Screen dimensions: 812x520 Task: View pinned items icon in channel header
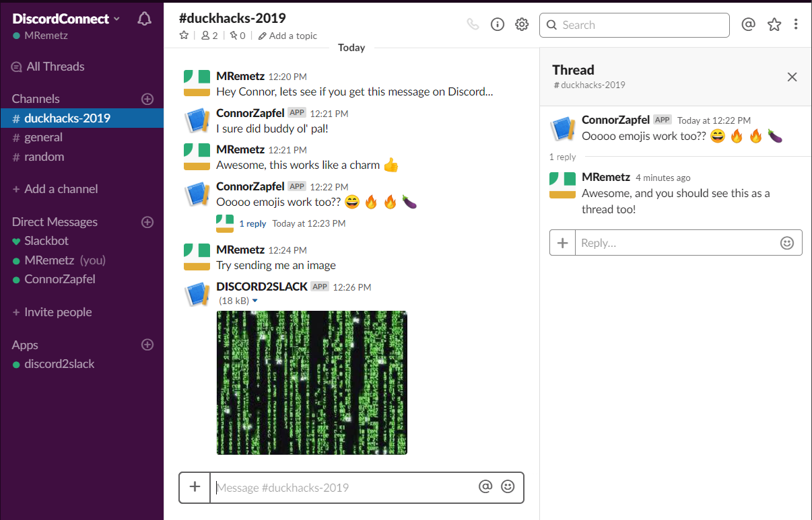point(238,36)
